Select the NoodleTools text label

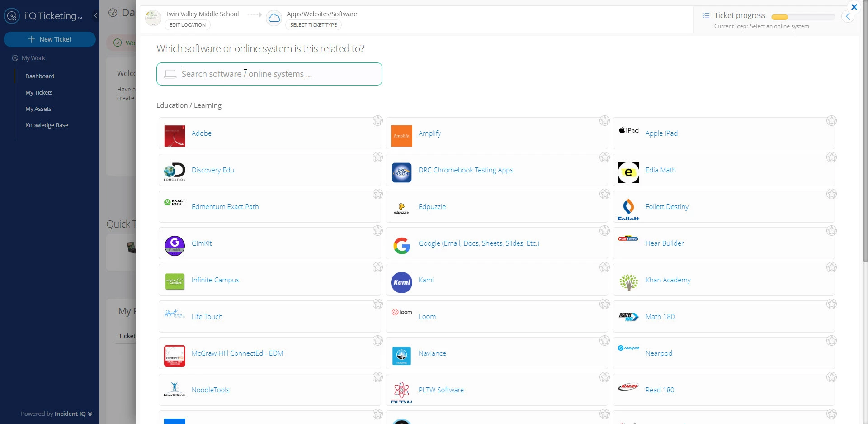[210, 390]
